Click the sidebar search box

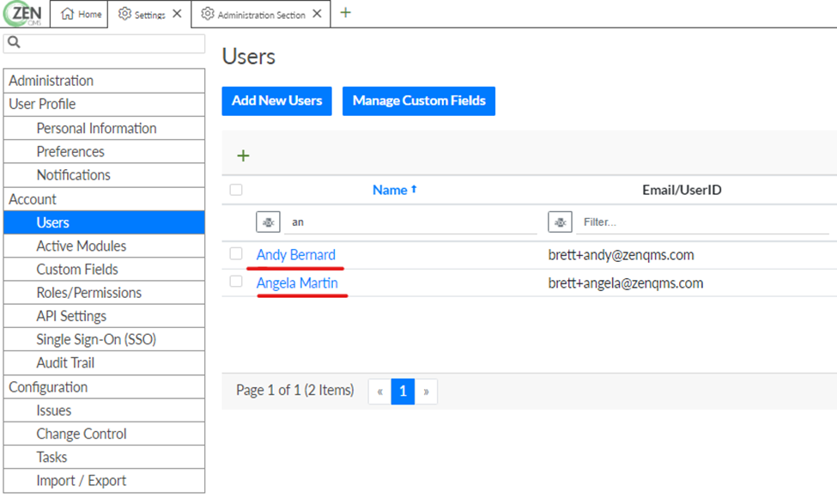point(104,43)
